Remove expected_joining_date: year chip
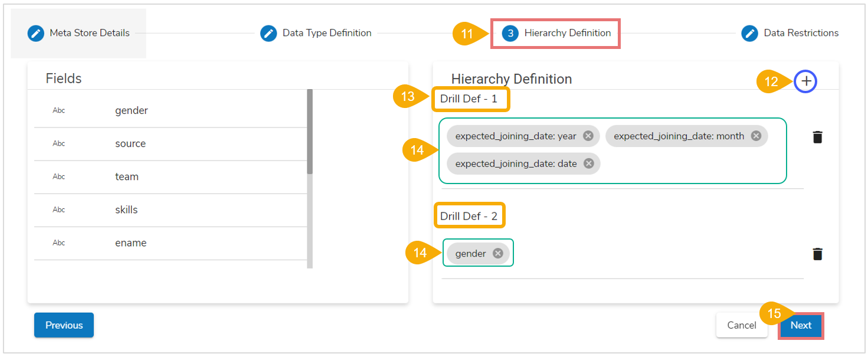 (x=588, y=136)
